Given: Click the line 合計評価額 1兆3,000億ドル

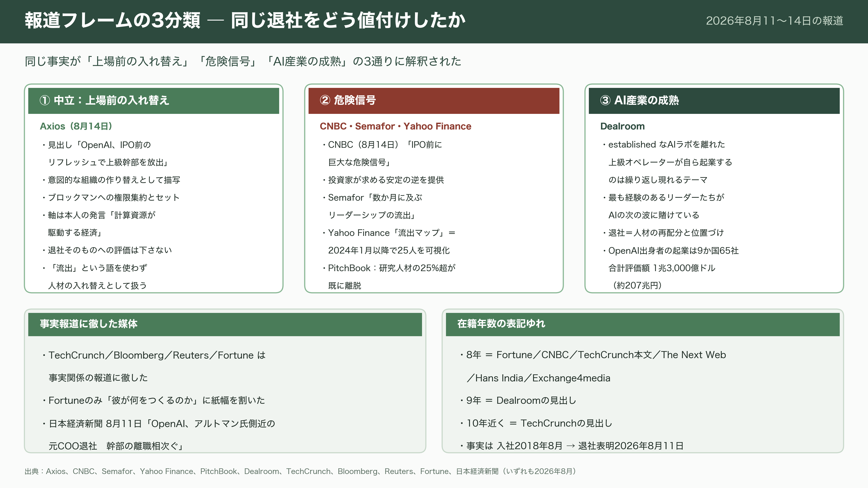Looking at the screenshot, I should (662, 268).
